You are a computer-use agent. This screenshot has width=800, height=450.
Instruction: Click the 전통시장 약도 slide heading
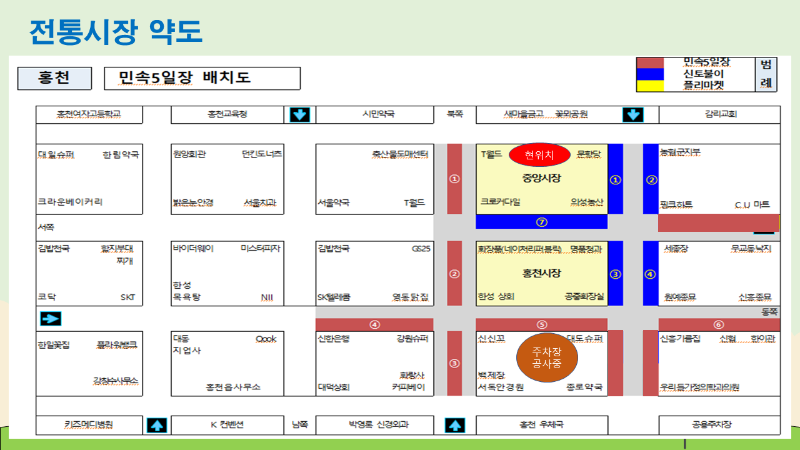click(116, 32)
